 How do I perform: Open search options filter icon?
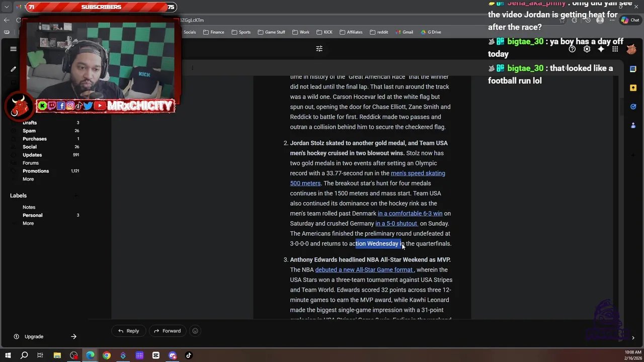(319, 49)
